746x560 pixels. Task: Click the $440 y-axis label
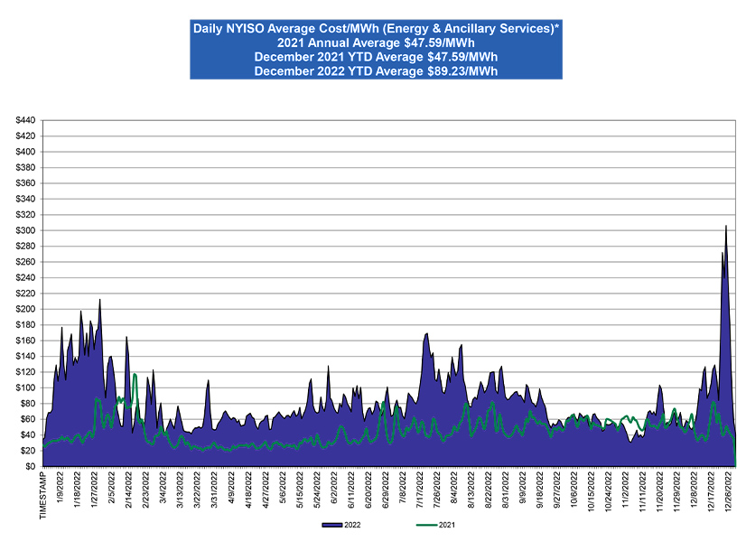coord(24,120)
